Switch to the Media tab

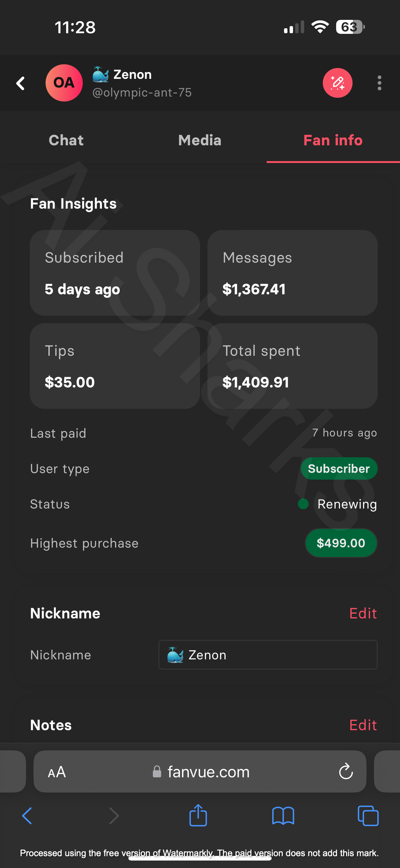200,140
